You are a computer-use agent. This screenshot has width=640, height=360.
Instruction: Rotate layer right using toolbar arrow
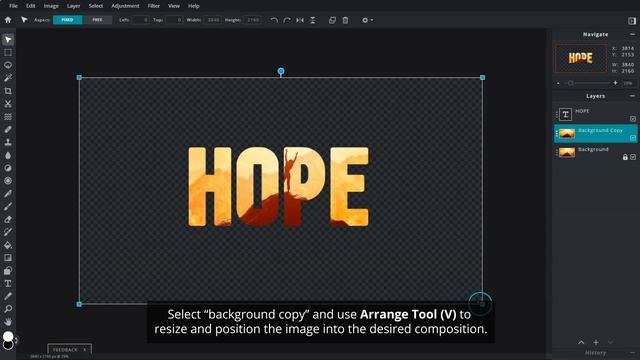pyautogui.click(x=287, y=20)
